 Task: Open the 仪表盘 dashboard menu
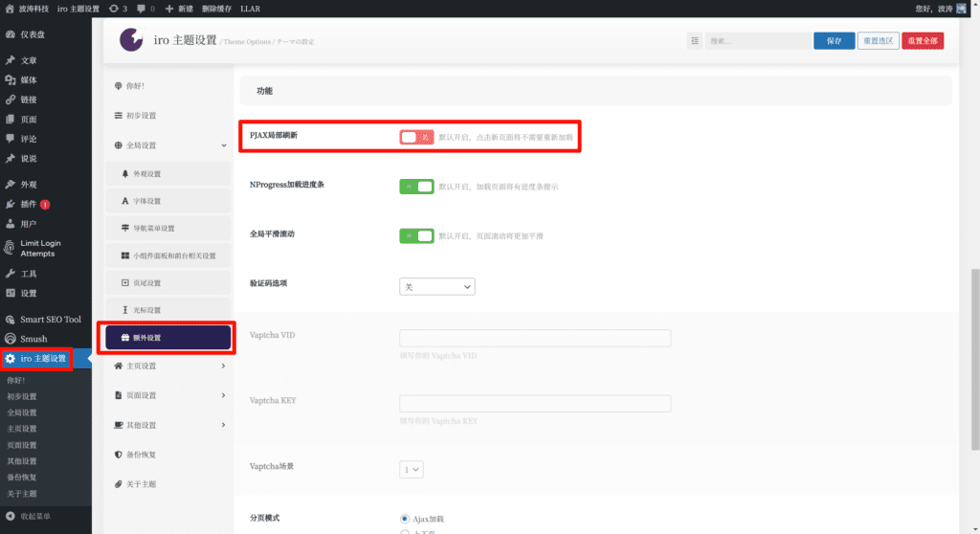pyautogui.click(x=33, y=34)
